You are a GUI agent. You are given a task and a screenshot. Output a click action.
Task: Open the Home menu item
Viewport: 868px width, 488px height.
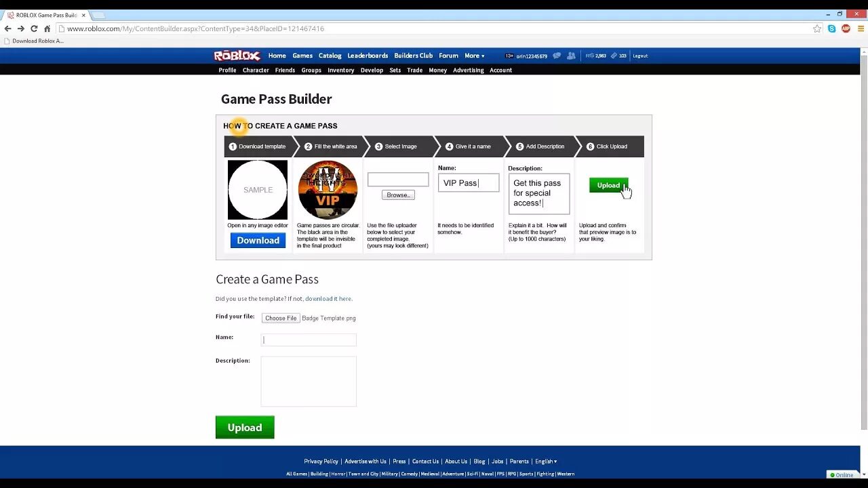pos(277,56)
